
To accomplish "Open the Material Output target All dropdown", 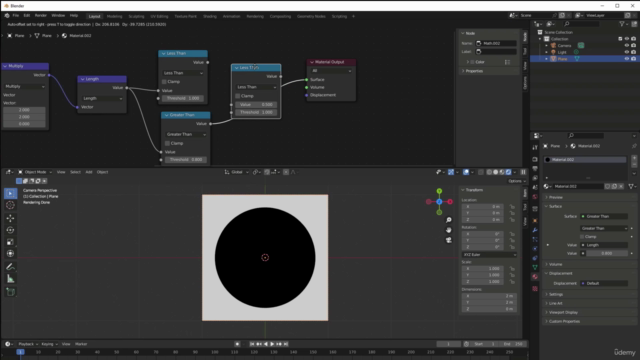I will coord(331,71).
